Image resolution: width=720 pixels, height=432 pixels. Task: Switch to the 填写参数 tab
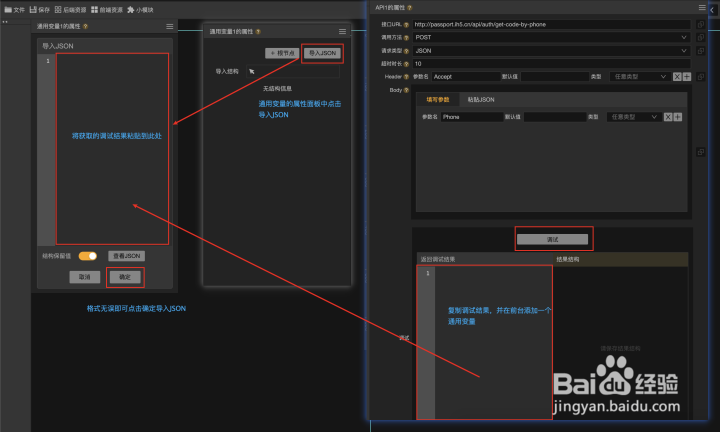tap(438, 100)
